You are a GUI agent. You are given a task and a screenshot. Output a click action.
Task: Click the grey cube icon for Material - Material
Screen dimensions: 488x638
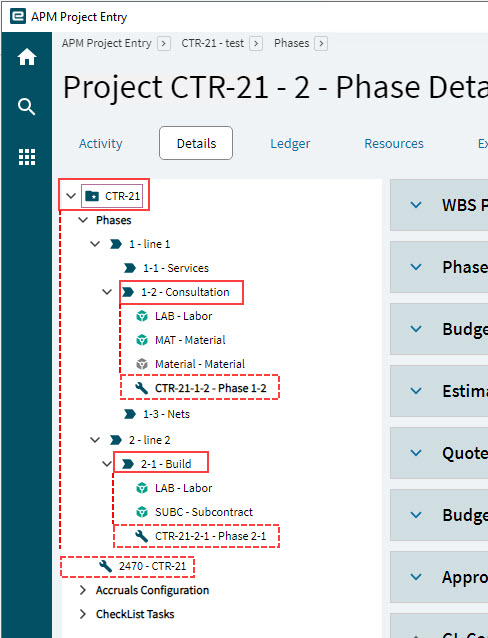click(x=142, y=364)
